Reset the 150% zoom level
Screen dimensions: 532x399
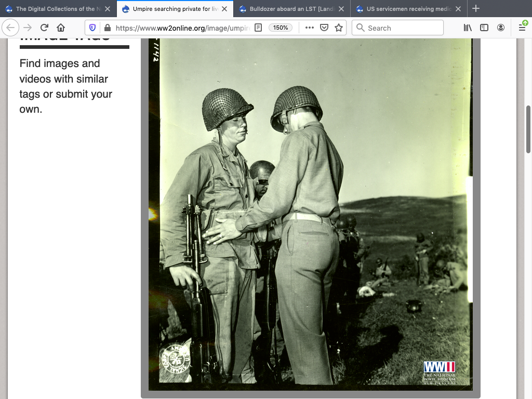click(281, 28)
